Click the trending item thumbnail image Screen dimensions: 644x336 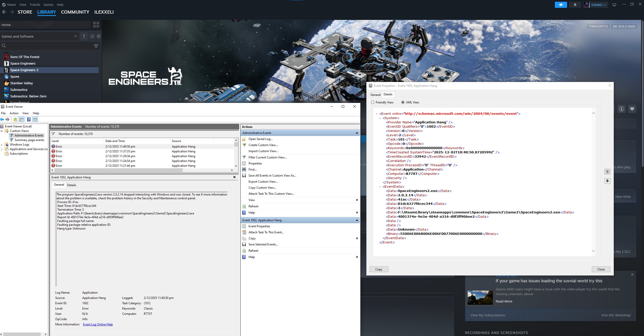480,298
